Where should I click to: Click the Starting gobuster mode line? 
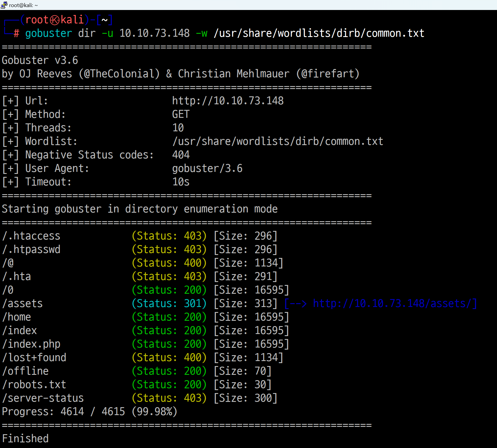[140, 209]
